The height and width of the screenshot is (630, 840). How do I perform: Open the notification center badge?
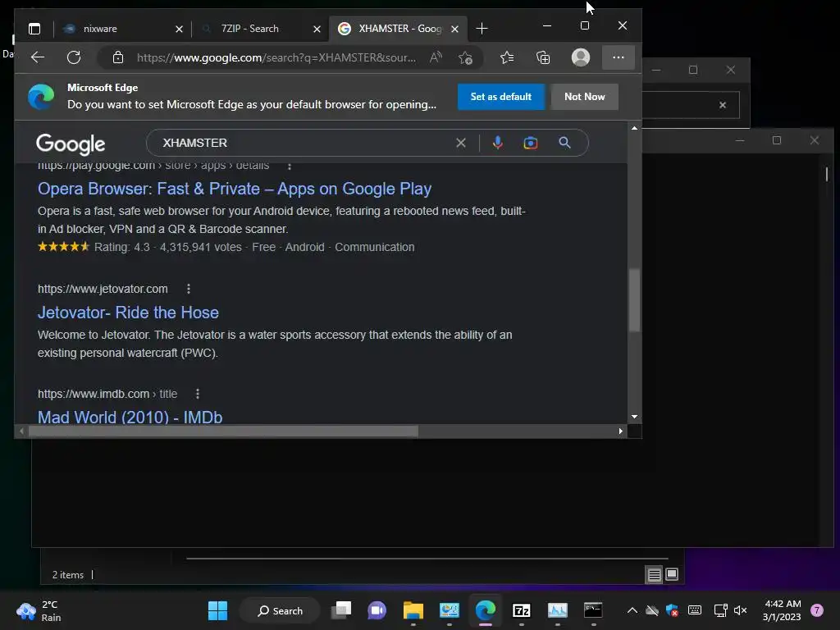817,610
